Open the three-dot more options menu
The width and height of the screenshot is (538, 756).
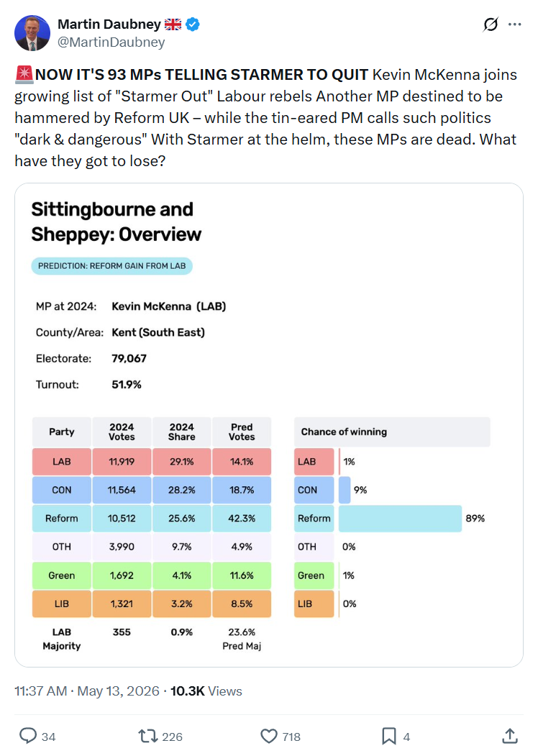click(515, 24)
